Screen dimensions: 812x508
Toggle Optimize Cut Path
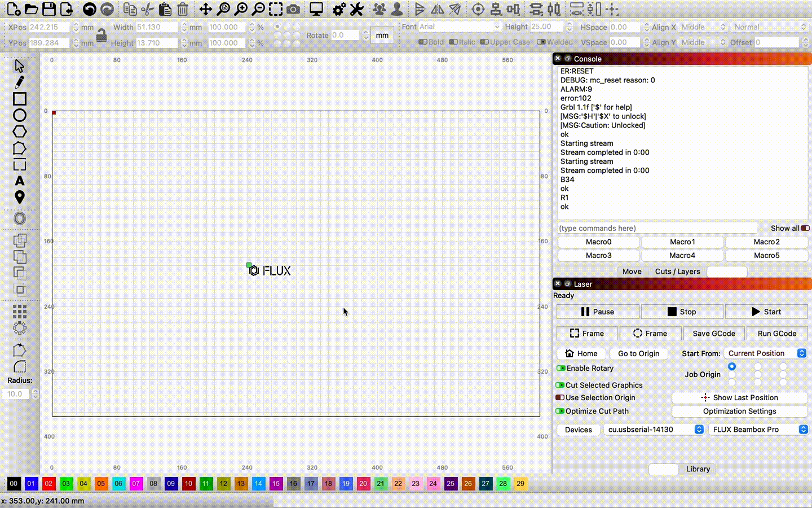pyautogui.click(x=560, y=411)
